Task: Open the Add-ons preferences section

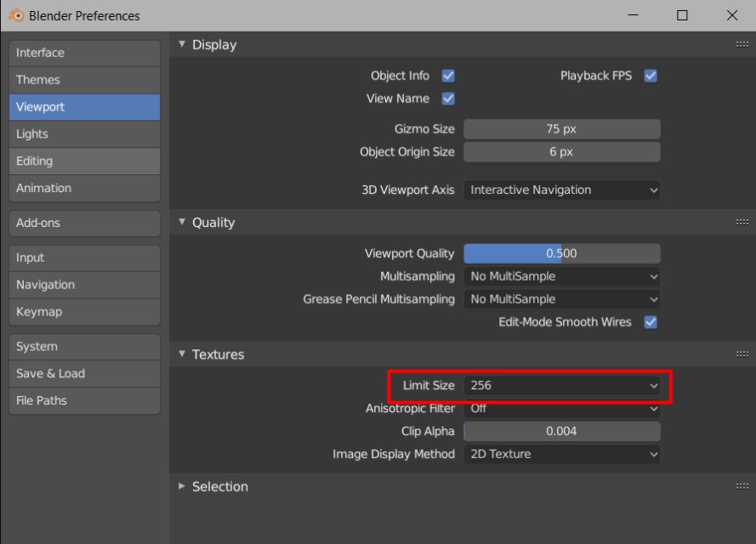Action: click(84, 223)
